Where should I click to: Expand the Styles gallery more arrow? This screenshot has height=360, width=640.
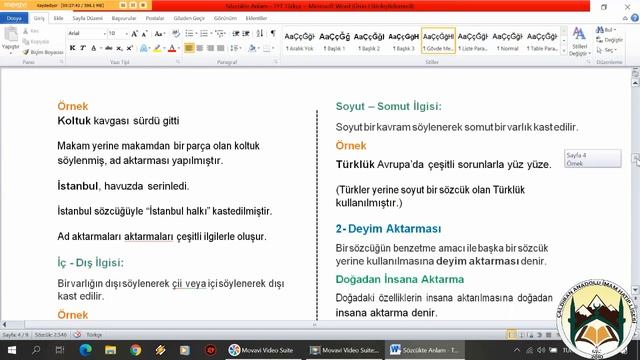coord(564,51)
